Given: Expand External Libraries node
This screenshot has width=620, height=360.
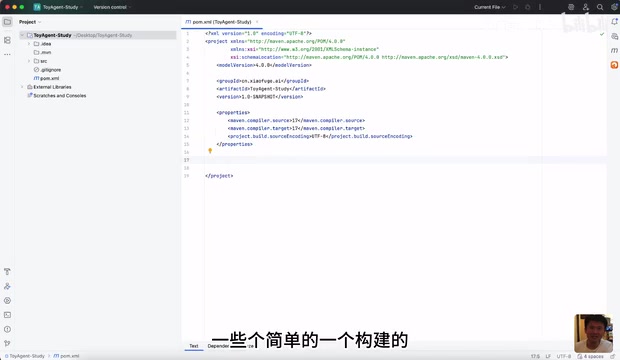Looking at the screenshot, I should pyautogui.click(x=22, y=87).
